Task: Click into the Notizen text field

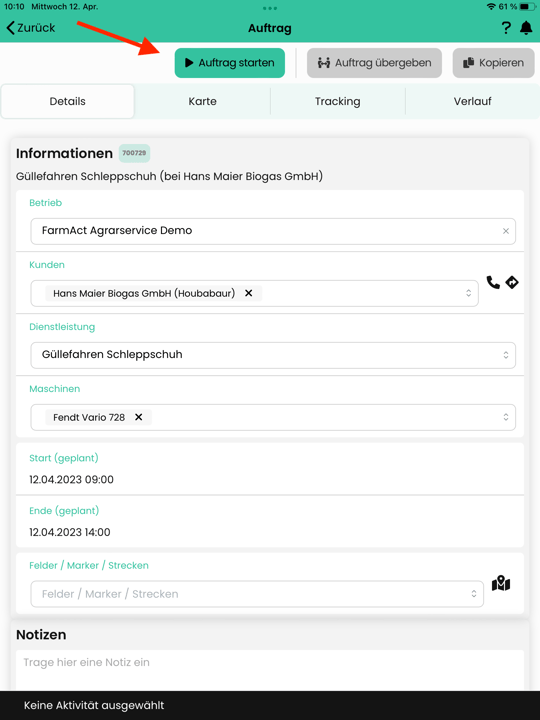Action: click(x=270, y=670)
